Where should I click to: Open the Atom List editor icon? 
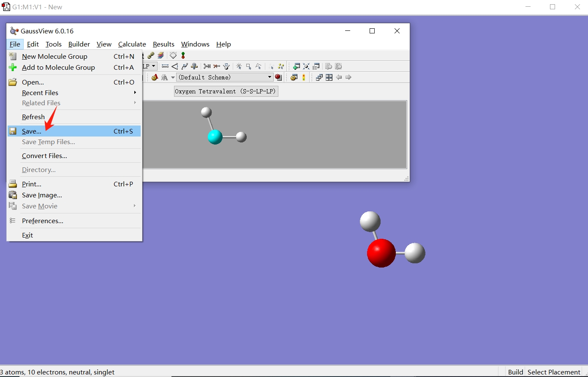click(x=316, y=66)
